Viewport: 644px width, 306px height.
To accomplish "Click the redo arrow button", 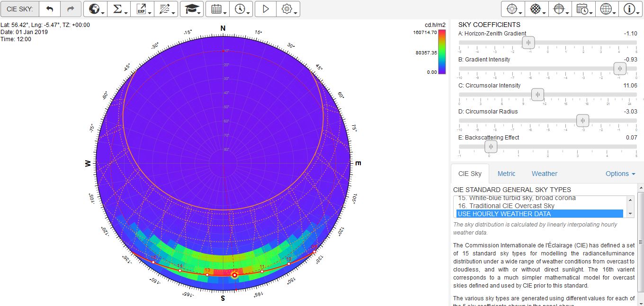I will pyautogui.click(x=71, y=9).
